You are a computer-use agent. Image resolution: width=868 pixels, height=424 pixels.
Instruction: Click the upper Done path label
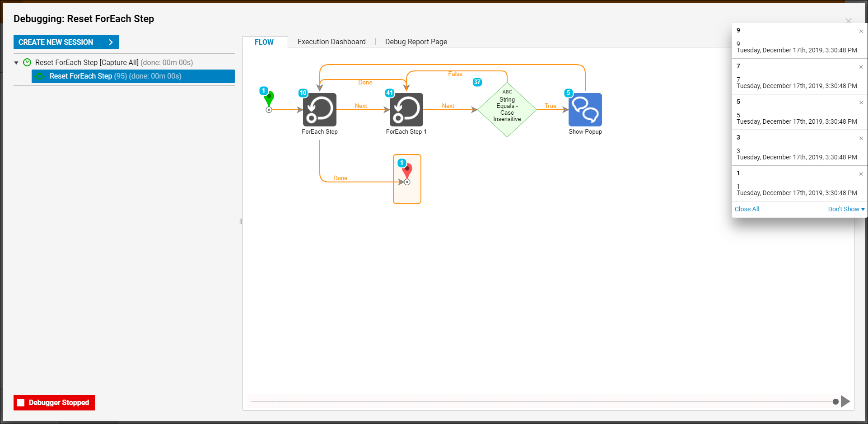point(365,83)
